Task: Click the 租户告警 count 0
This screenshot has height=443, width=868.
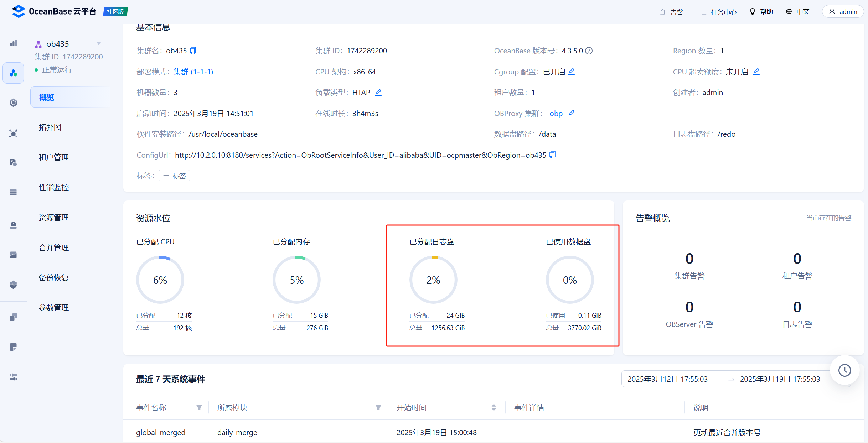Action: coord(797,259)
